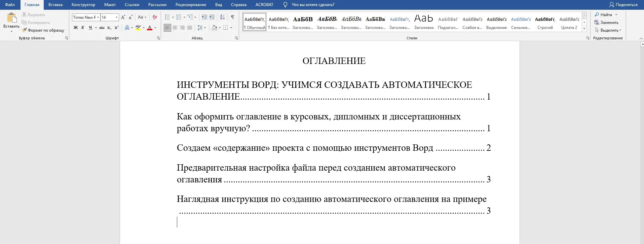Click the text effects letter A icon

(x=127, y=28)
